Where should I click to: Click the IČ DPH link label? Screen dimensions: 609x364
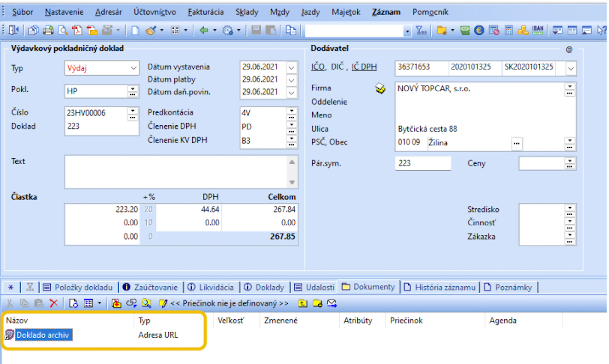pyautogui.click(x=364, y=67)
